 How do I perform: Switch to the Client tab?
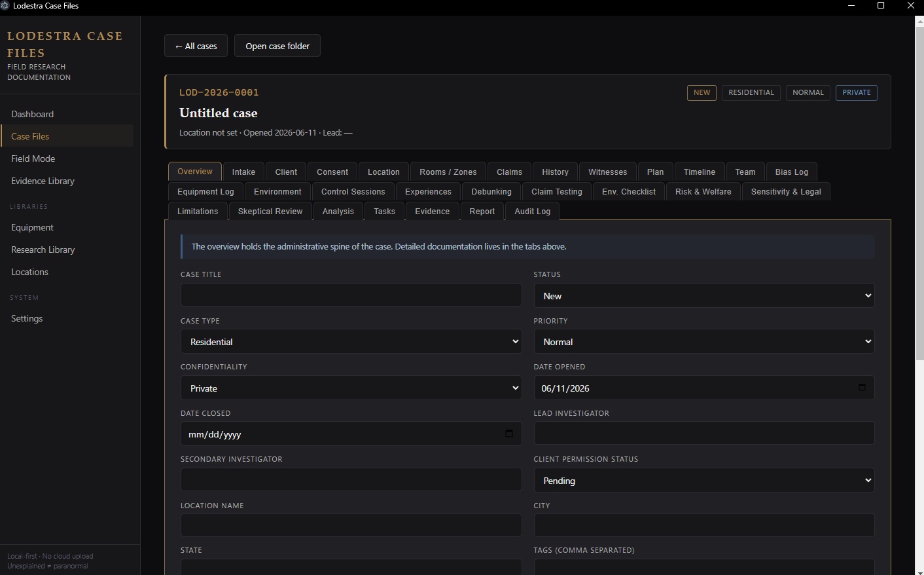[x=286, y=172]
